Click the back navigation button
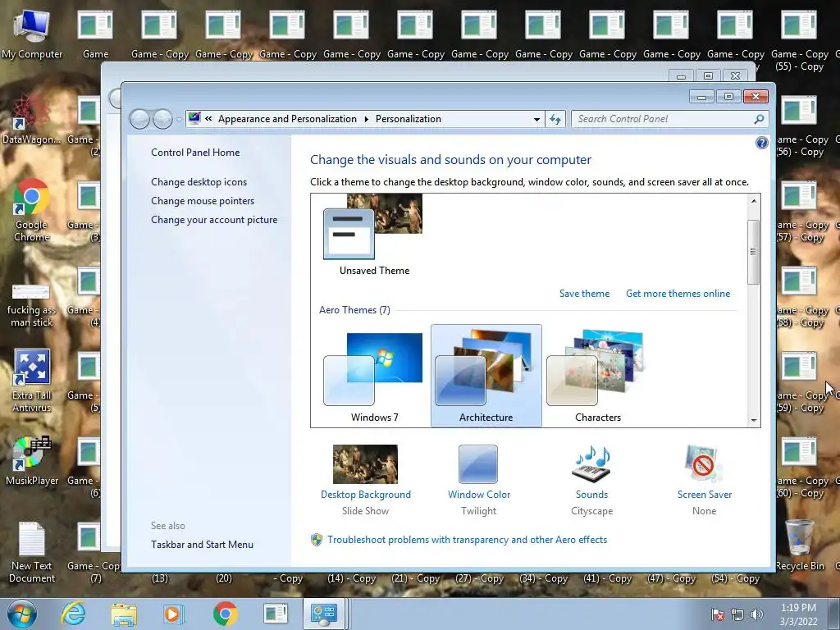The height and width of the screenshot is (630, 840). (x=139, y=119)
